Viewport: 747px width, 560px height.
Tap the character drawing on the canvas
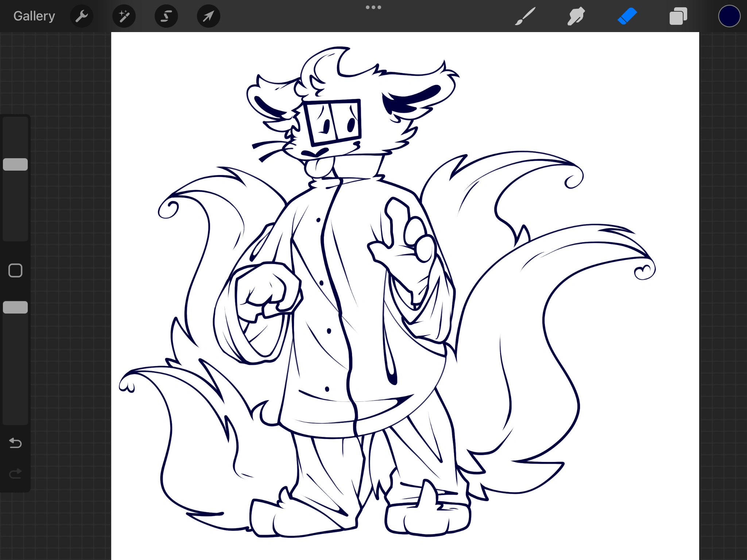point(347,292)
